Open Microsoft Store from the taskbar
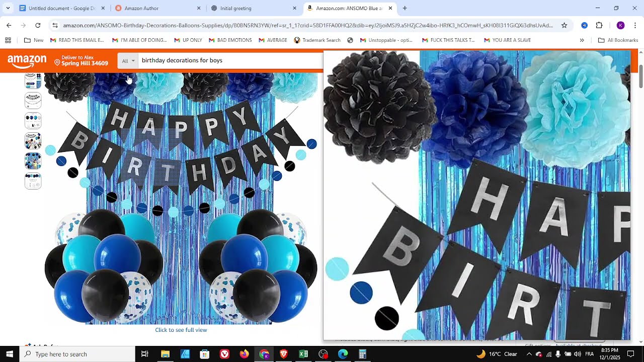The height and width of the screenshot is (362, 644). 204,354
